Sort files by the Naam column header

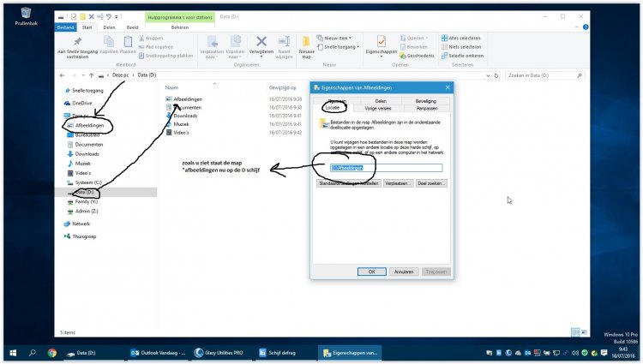171,88
